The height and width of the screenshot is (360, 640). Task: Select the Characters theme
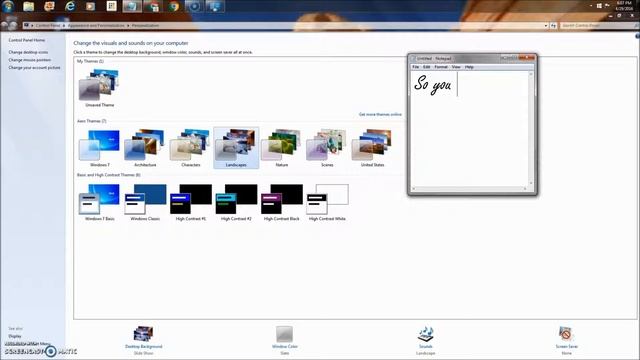tap(191, 148)
